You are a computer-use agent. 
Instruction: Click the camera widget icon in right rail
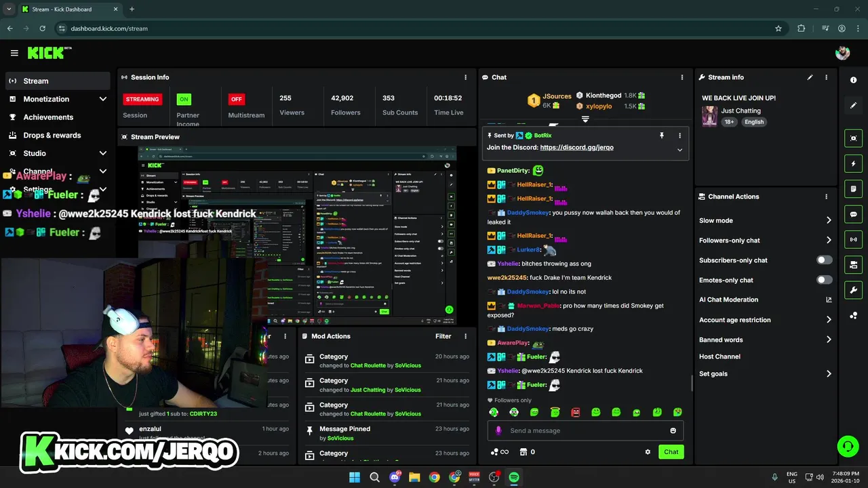(853, 264)
